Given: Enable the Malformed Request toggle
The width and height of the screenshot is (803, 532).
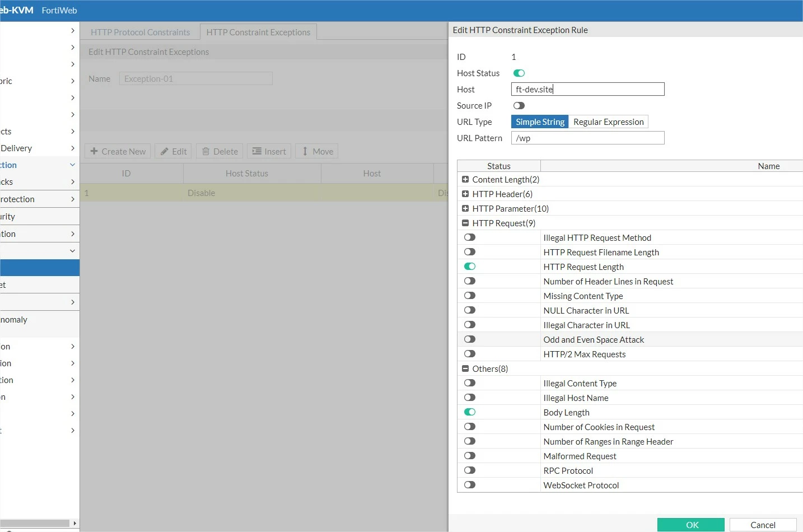Looking at the screenshot, I should click(470, 456).
